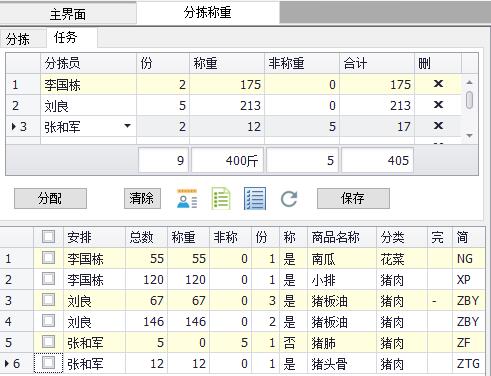The width and height of the screenshot is (491, 376).
Task: Click the XP abbreviation cell
Action: [x=469, y=279]
